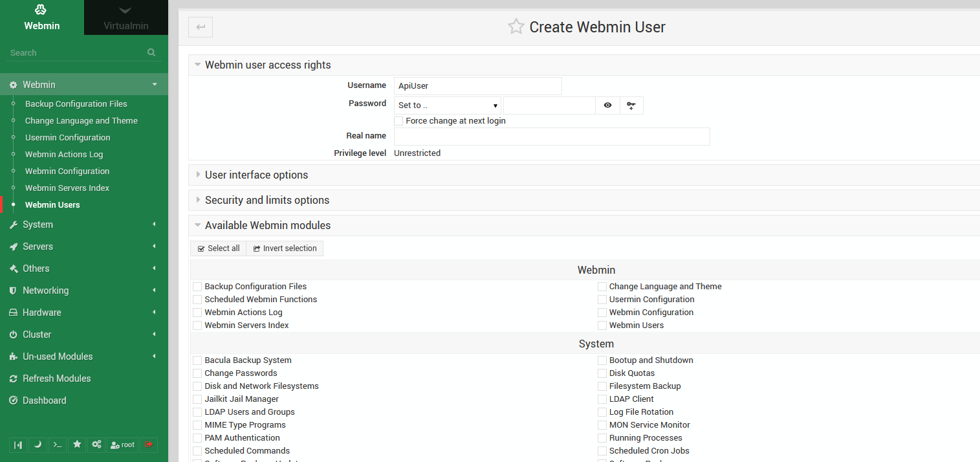
Task: Enable Force change at next login
Action: pyautogui.click(x=398, y=121)
